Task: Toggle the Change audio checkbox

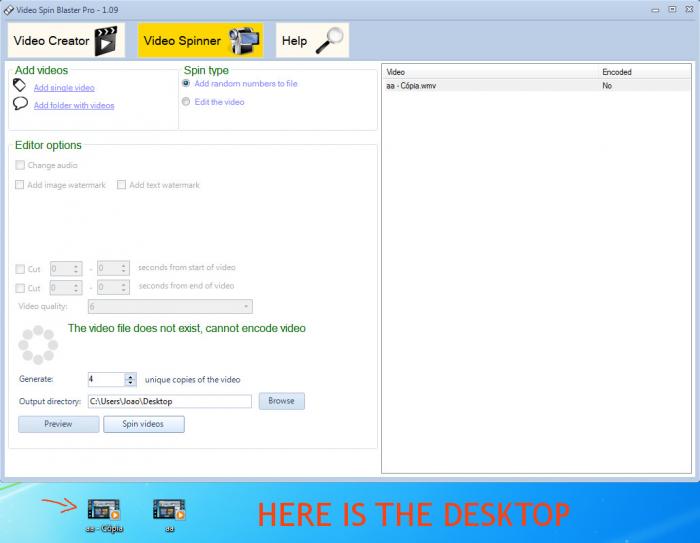Action: 20,165
